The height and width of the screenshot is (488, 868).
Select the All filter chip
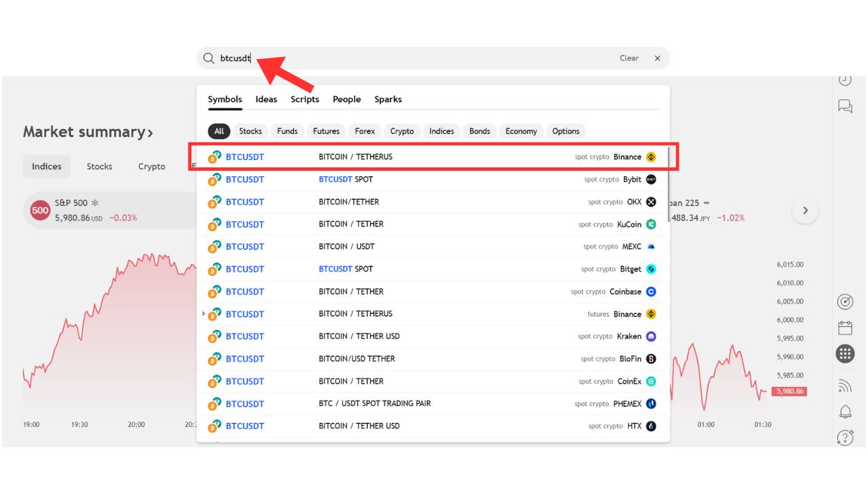[219, 131]
